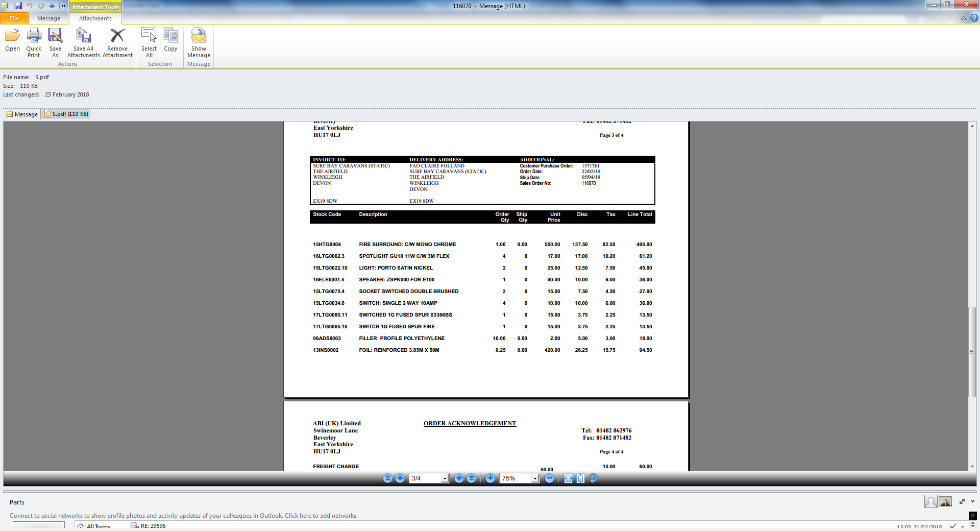Click the Undo arrow in Quick Access toolbar

click(30, 6)
